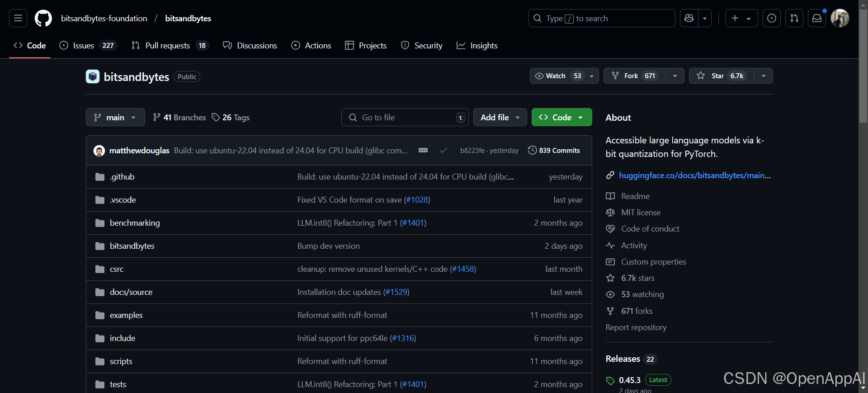868x393 pixels.
Task: Click the tag icon for release 0.45.3
Action: point(610,381)
